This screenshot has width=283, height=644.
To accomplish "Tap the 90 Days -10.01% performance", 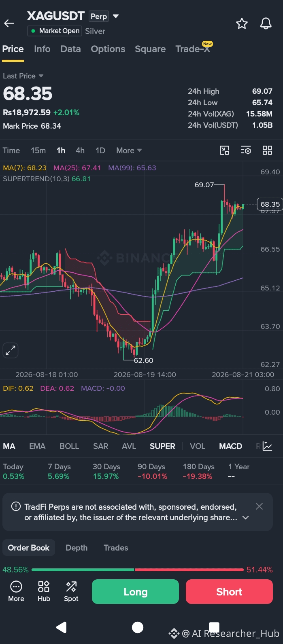I will pos(152,471).
